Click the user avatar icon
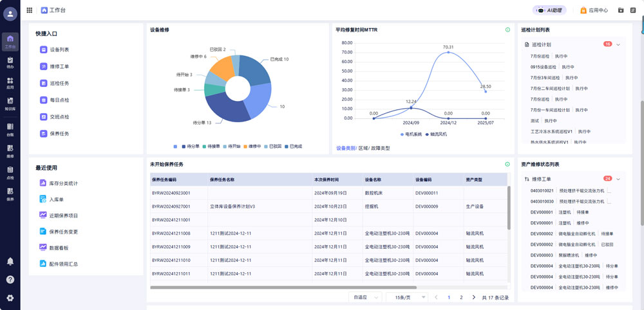Screen dimensions: 644x310 [x=10, y=14]
